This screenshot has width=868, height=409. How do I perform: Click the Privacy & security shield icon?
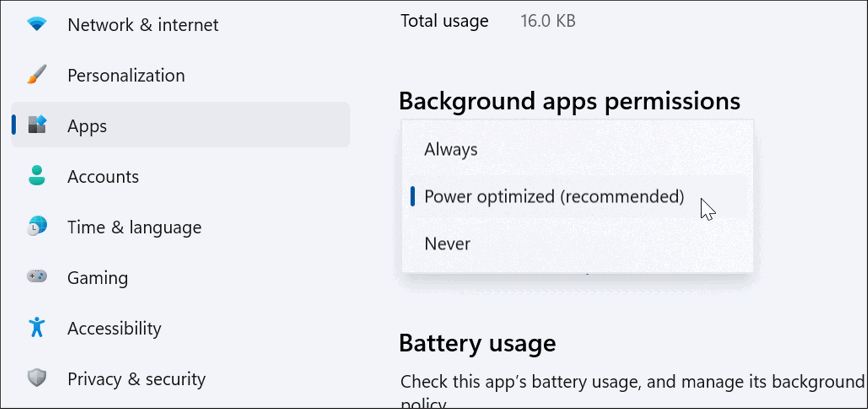(x=37, y=378)
